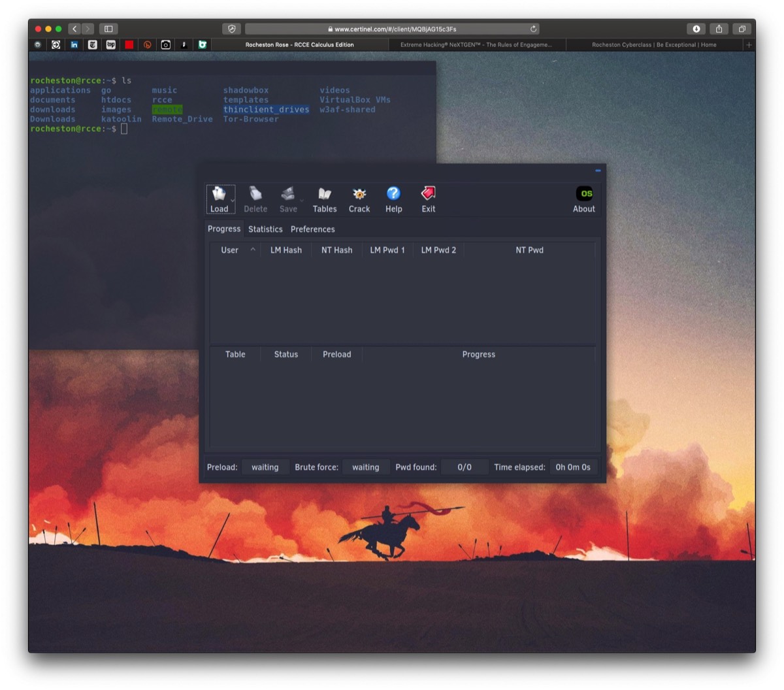Screen dimensions: 784x690
Task: Select the Rocheston Rose RCCE Calculus Edition tab
Action: 300,44
